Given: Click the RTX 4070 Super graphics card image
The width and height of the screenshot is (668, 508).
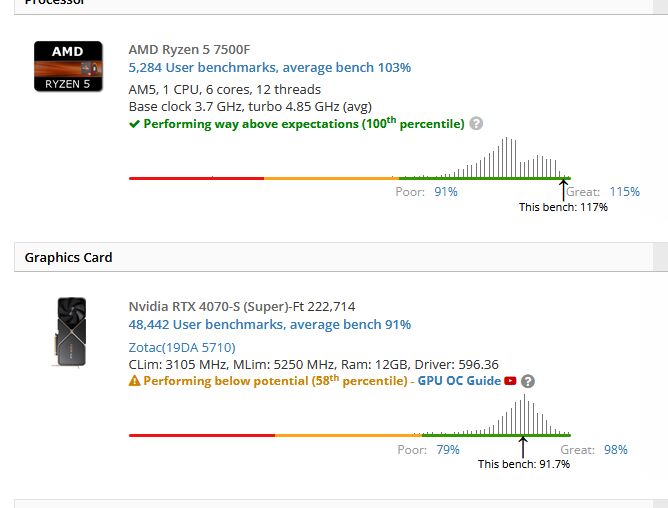Looking at the screenshot, I should coord(71,332).
